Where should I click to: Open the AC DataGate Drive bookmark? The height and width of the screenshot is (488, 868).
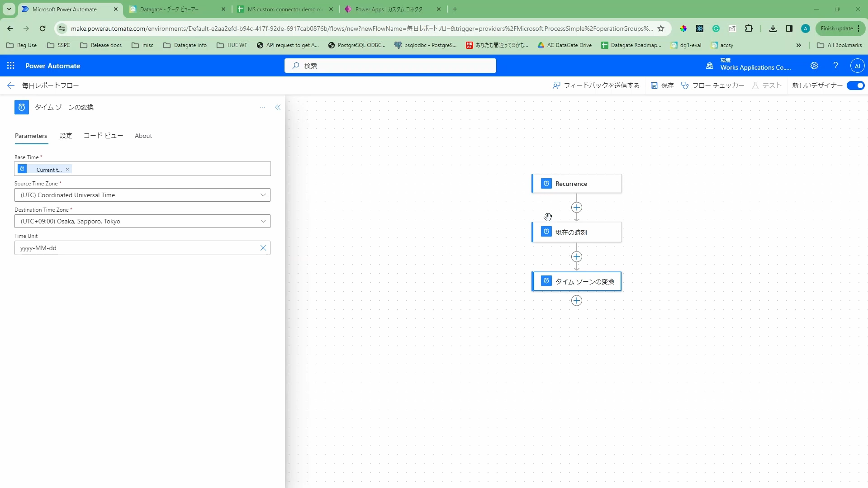(x=564, y=45)
